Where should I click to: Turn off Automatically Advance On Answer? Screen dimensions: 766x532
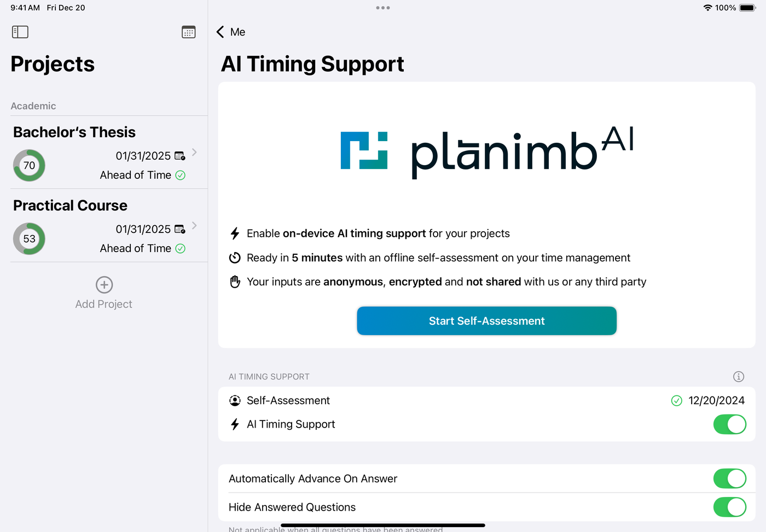click(x=730, y=478)
